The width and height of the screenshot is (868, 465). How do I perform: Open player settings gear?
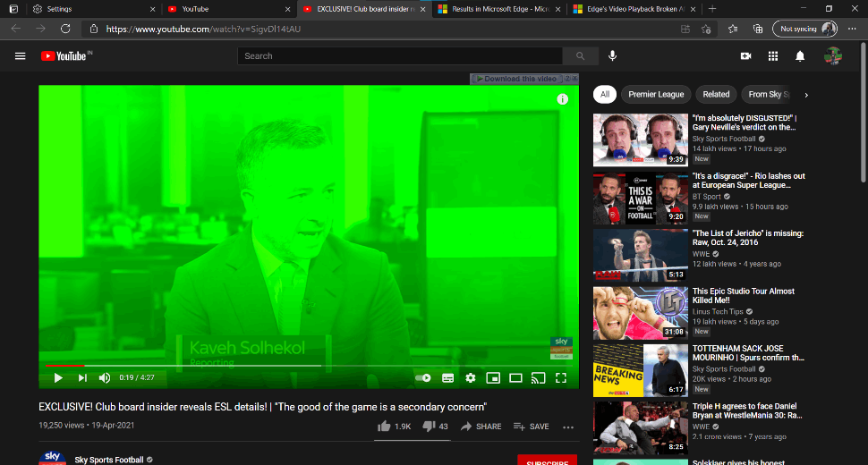[471, 377]
